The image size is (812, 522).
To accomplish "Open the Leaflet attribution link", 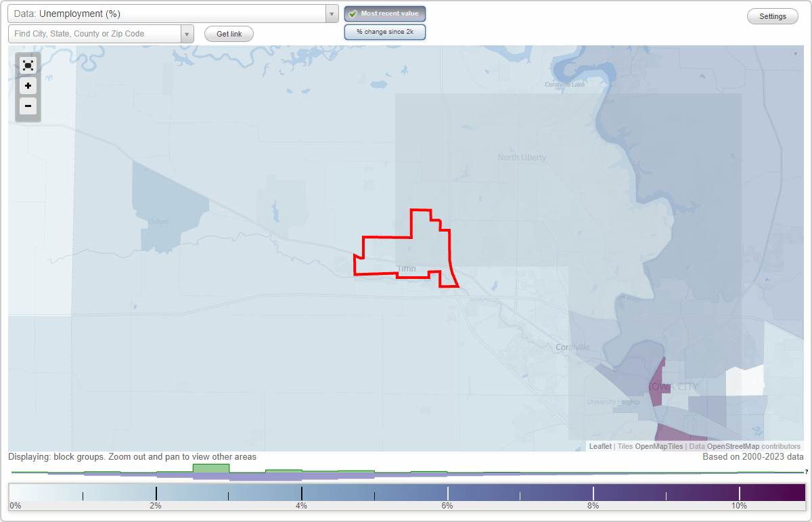I will click(x=600, y=446).
